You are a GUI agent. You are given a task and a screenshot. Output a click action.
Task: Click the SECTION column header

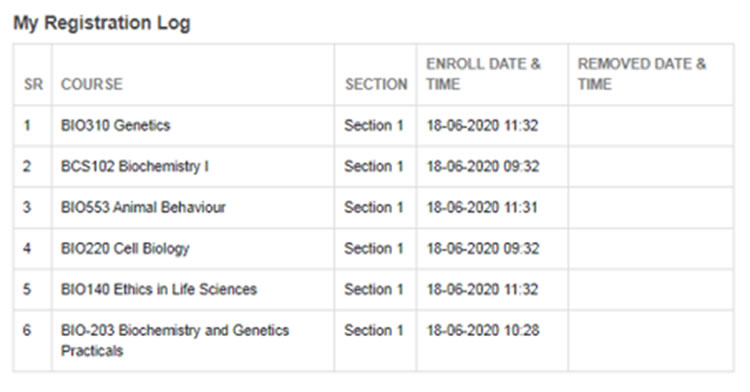click(x=376, y=84)
